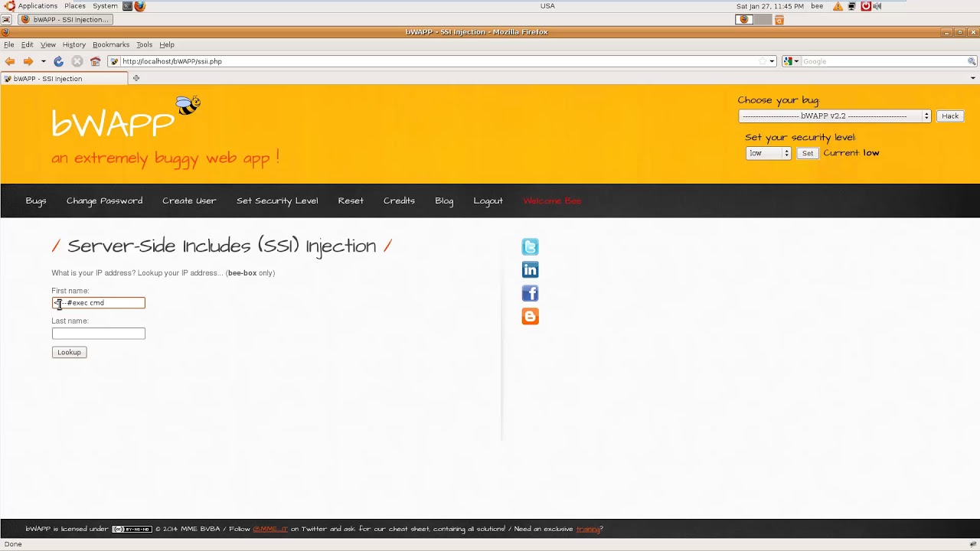The width and height of the screenshot is (980, 551).
Task: Open bWAPP Blogger icon
Action: [x=530, y=316]
